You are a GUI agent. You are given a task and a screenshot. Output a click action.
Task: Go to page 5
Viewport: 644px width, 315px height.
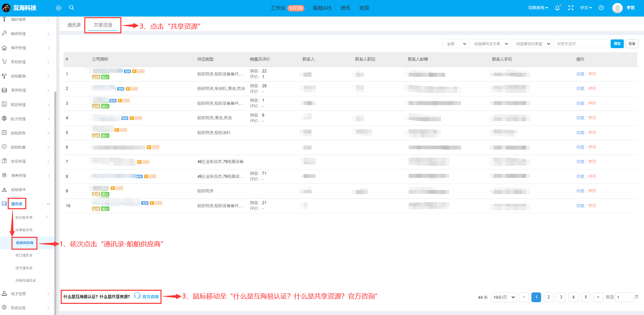coord(586,297)
